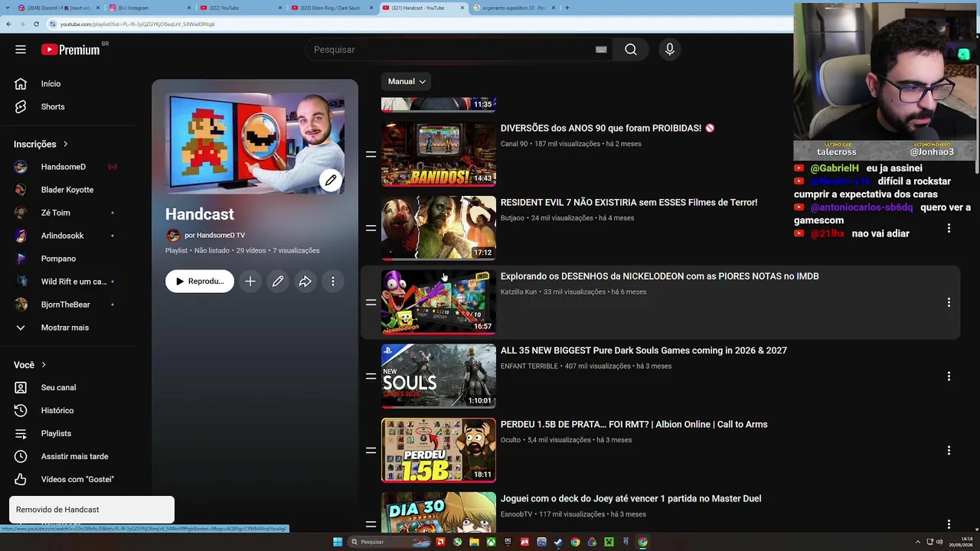Open the Manual sort dropdown
The height and width of the screenshot is (551, 980).
coord(407,82)
